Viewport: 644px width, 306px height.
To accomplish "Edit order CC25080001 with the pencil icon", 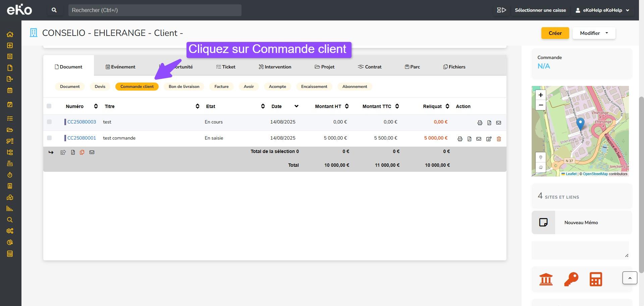I will tap(489, 139).
